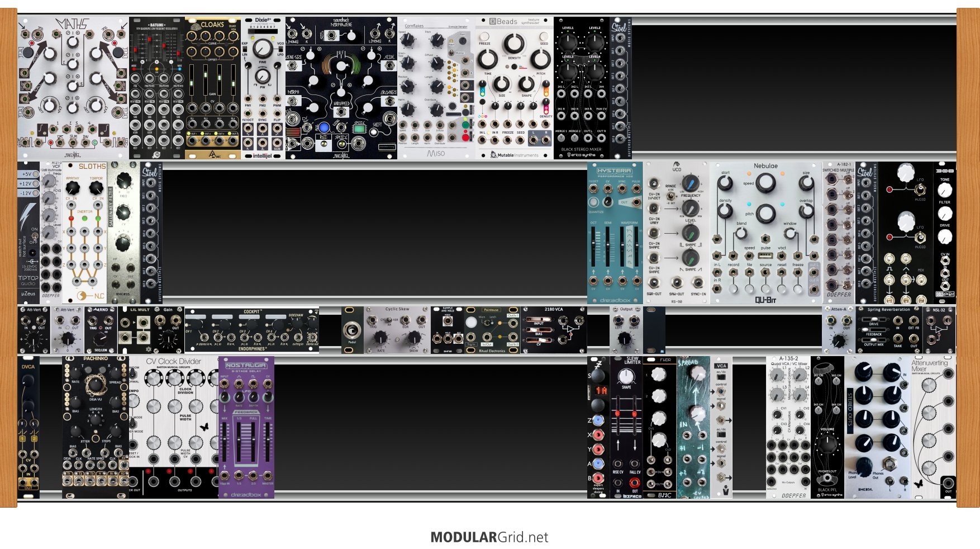Viewport: 980px width, 549px height.
Task: Select the 1U ARND random module
Action: pos(101,330)
